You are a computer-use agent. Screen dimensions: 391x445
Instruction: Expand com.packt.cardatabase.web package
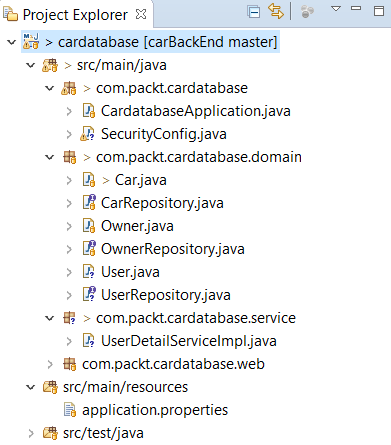(50, 364)
